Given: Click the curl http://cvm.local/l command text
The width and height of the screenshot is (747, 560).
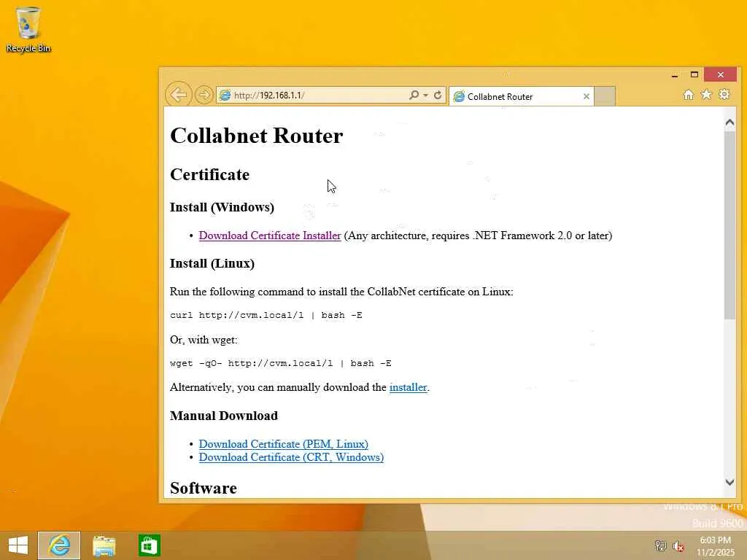Looking at the screenshot, I should point(266,315).
